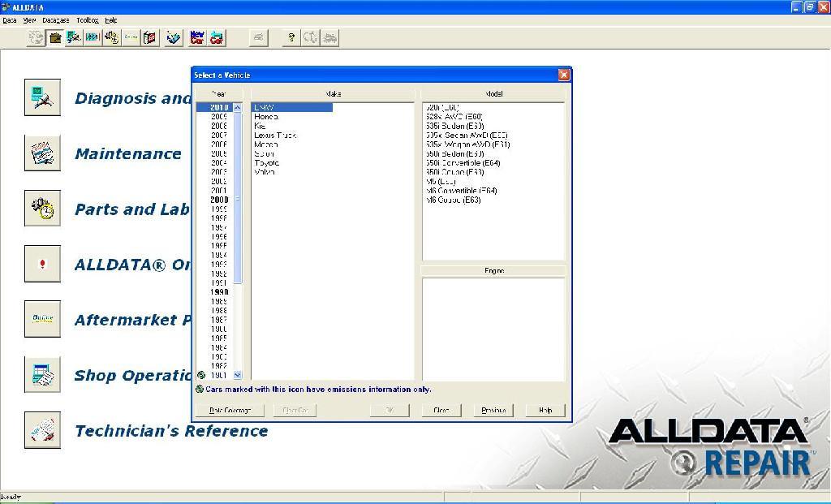Select Scion in the Make list

264,153
